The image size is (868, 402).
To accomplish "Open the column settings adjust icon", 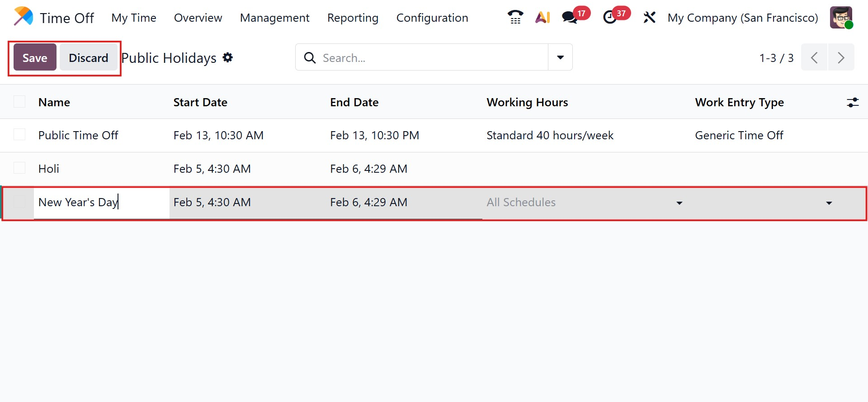I will tap(853, 103).
